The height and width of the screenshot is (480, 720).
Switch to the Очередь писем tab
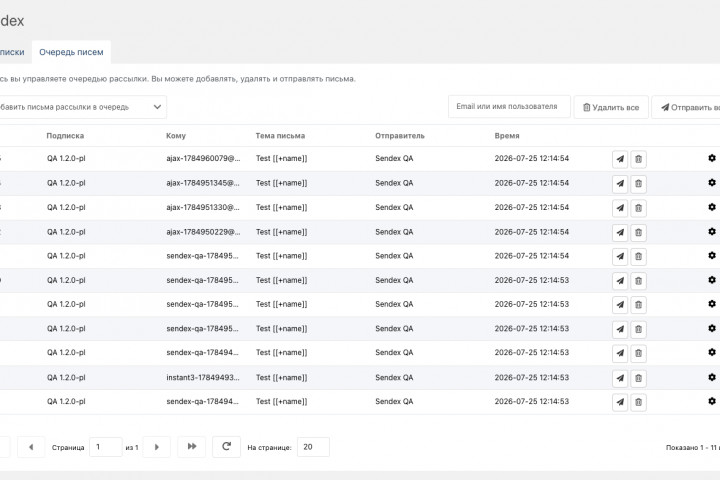(x=71, y=52)
